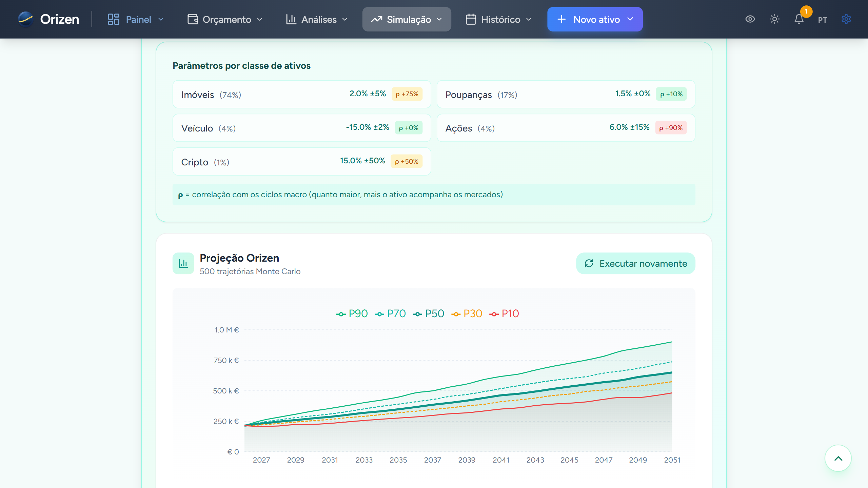868x488 pixels.
Task: Expand the Painel dropdown menu
Action: tap(136, 19)
